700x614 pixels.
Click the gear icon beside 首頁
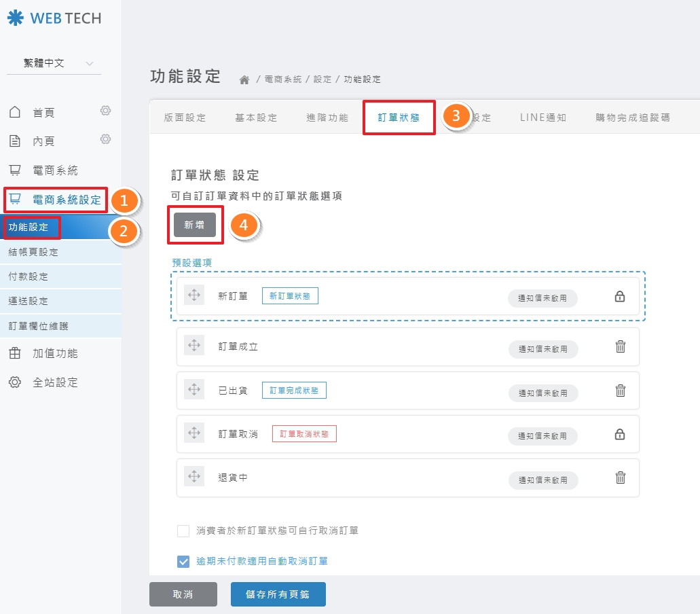[x=105, y=111]
